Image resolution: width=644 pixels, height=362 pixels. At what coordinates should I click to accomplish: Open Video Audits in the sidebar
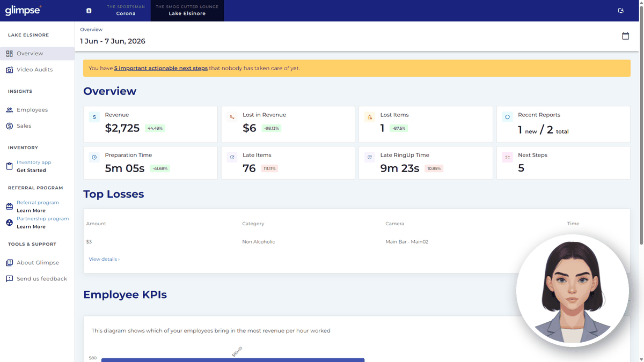click(x=37, y=70)
